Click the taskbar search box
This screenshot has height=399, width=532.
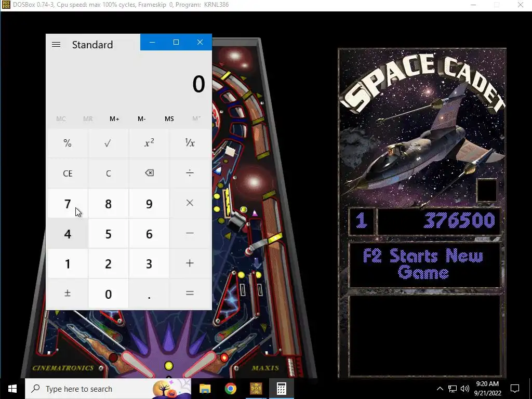108,389
